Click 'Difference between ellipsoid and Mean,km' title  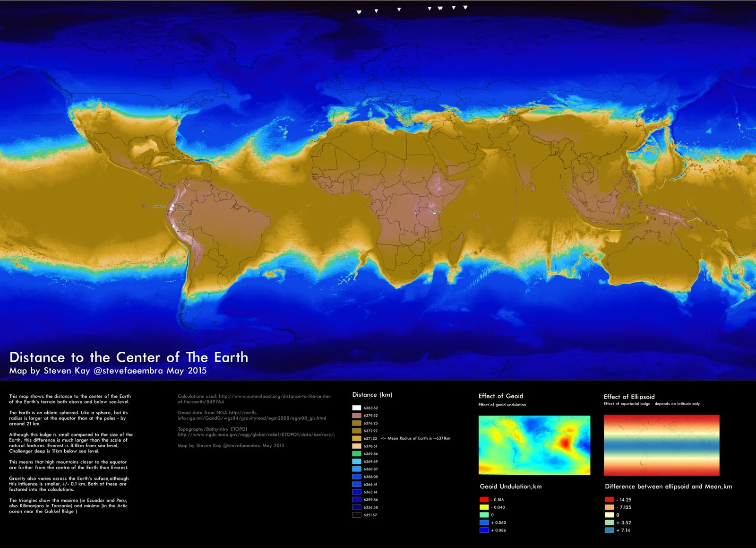[x=669, y=487]
